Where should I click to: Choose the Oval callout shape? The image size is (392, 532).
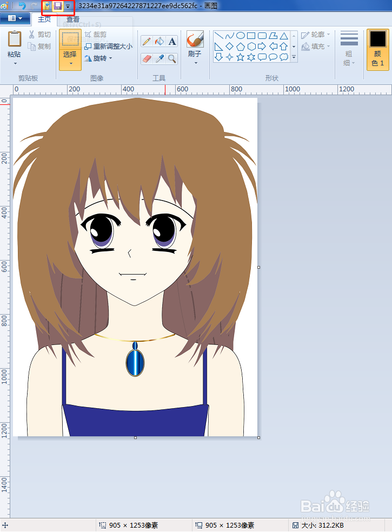[x=273, y=57]
